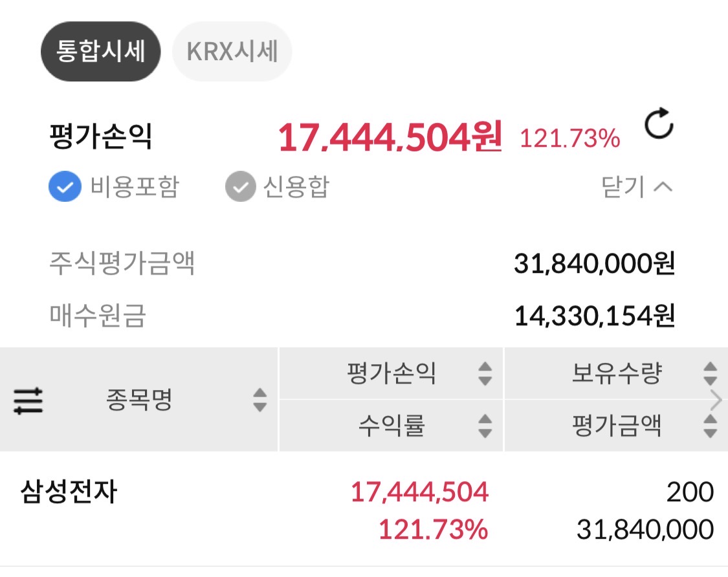
Task: Tap the 보유수량 column header label
Action: pyautogui.click(x=617, y=374)
